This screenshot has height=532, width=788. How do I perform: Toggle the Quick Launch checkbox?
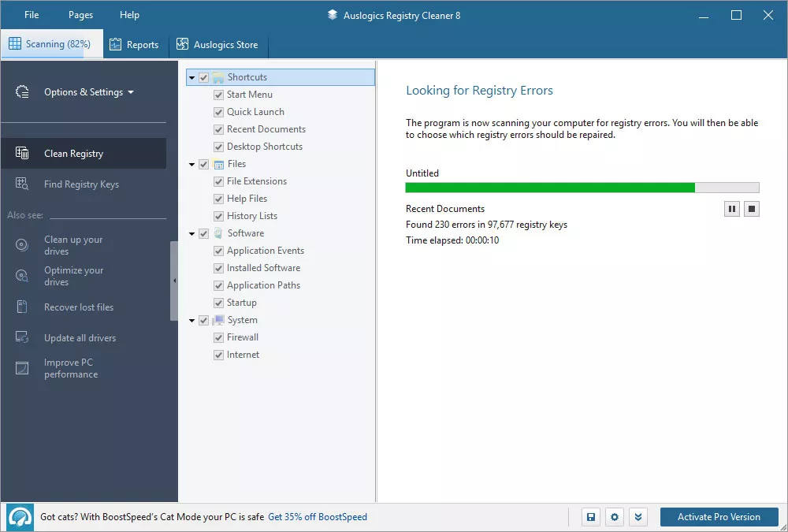pyautogui.click(x=218, y=112)
